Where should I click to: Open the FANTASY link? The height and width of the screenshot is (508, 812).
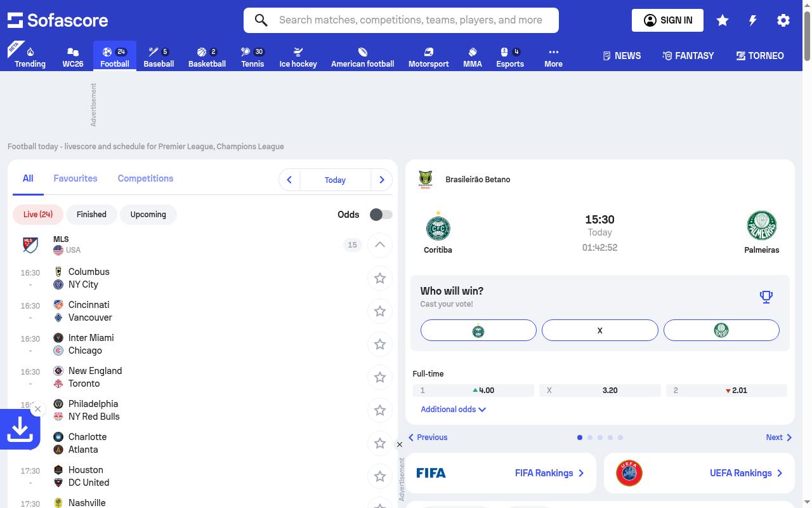[688, 56]
